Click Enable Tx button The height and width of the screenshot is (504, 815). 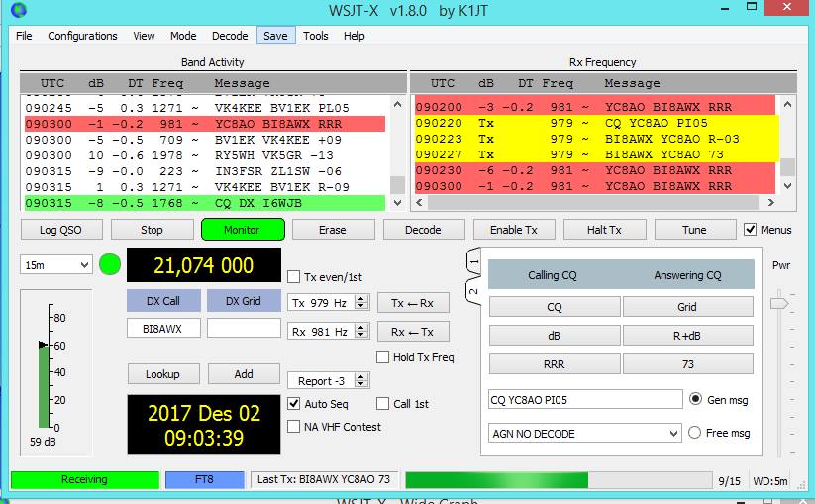point(514,229)
